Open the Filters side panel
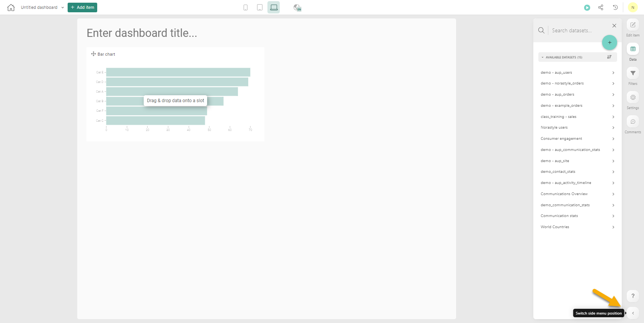This screenshot has height=323, width=644. click(632, 73)
